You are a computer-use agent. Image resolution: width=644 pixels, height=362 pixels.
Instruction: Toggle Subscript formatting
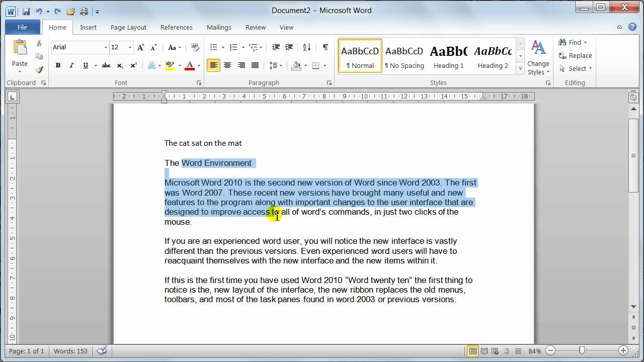click(x=120, y=65)
